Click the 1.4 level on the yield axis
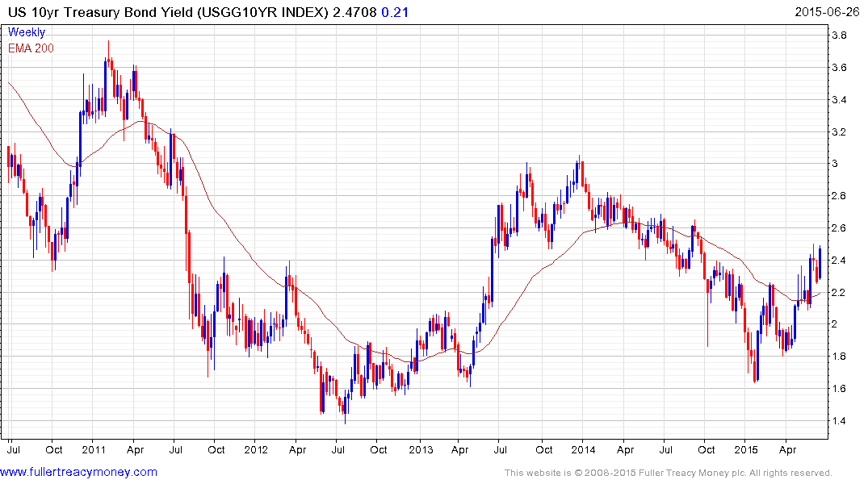 pyautogui.click(x=839, y=421)
